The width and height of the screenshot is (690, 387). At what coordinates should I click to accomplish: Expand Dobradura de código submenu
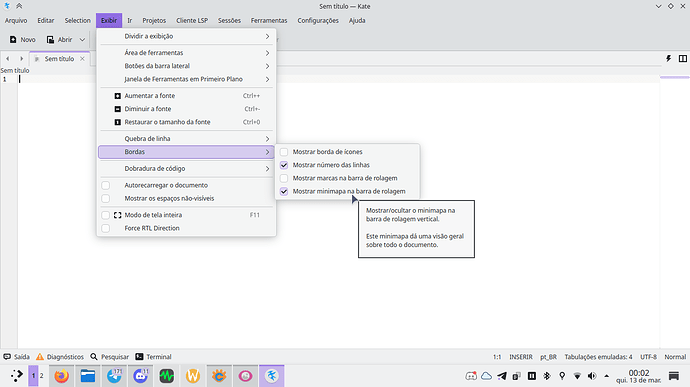pyautogui.click(x=186, y=169)
